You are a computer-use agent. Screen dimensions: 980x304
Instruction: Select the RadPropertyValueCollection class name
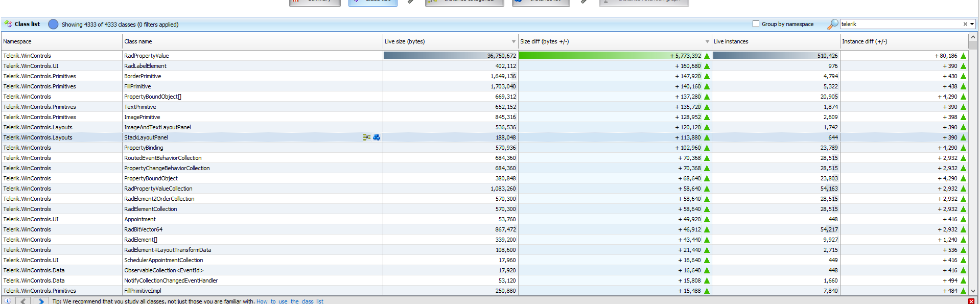pos(158,189)
